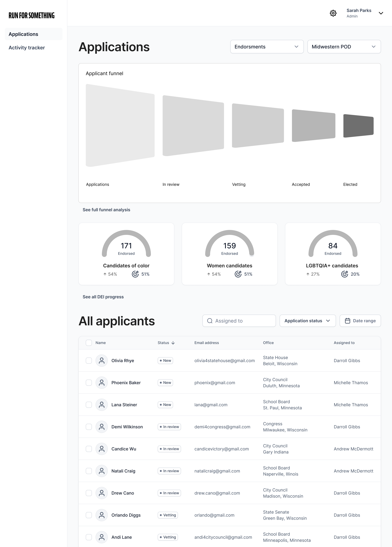
Task: Click the Run For Something logo
Action: (31, 15)
